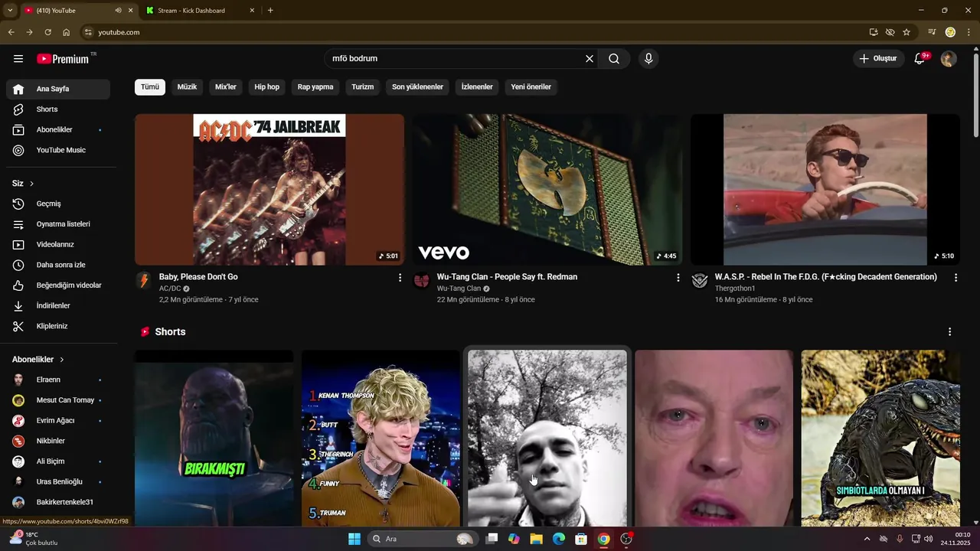Image resolution: width=980 pixels, height=551 pixels.
Task: Select the Yeni öneriler chip
Action: tap(531, 87)
